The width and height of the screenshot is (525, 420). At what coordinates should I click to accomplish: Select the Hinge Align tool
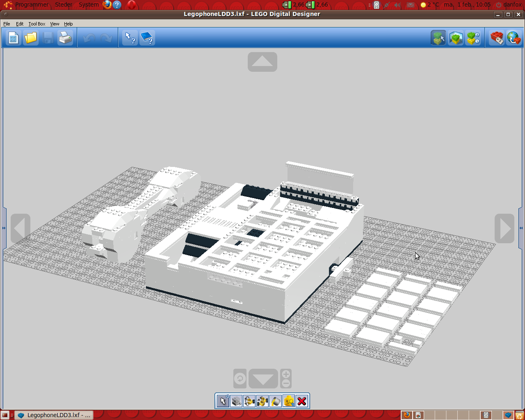[262, 401]
